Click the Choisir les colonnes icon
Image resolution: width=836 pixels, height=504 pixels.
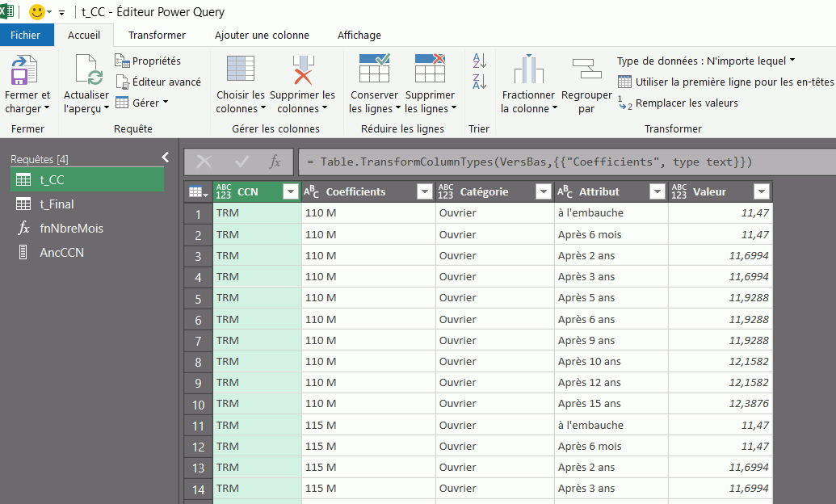click(x=241, y=71)
